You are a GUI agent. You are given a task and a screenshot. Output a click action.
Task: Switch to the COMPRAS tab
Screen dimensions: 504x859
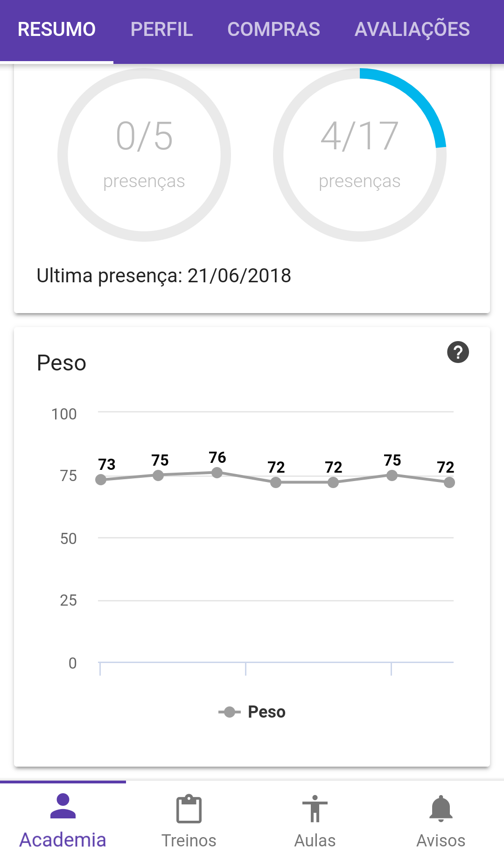(273, 29)
